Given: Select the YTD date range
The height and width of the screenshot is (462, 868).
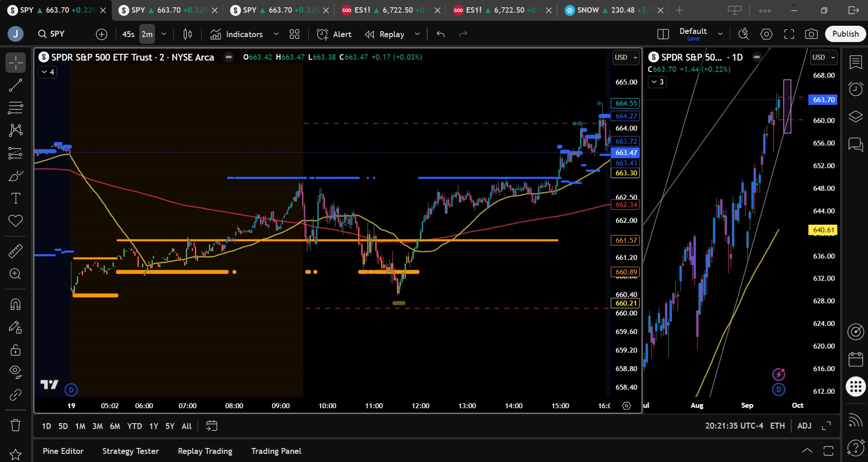Looking at the screenshot, I should coord(134,426).
